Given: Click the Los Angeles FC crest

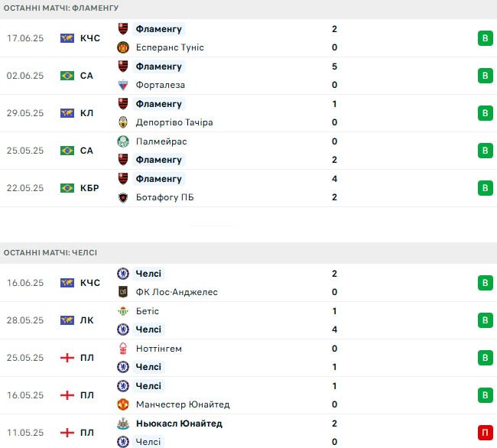Looking at the screenshot, I should tap(123, 292).
